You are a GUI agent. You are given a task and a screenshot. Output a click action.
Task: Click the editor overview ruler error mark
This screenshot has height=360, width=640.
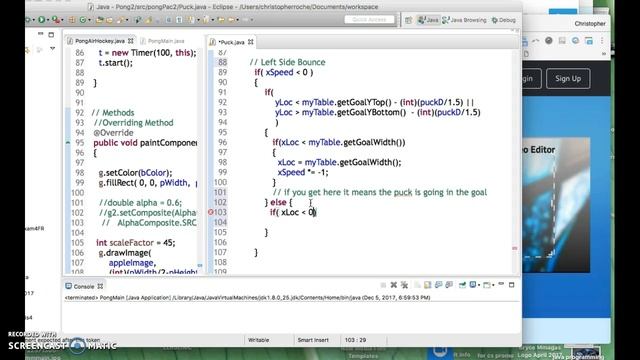pos(514,248)
